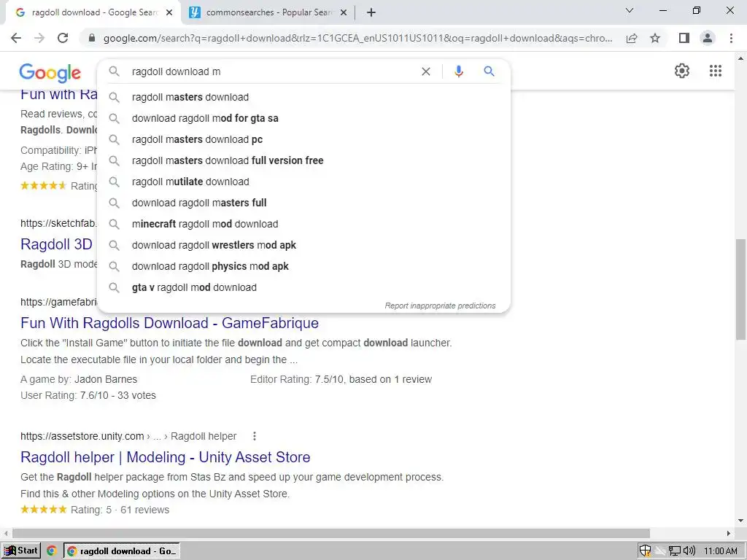Open Google quick settings gear

[x=682, y=71]
